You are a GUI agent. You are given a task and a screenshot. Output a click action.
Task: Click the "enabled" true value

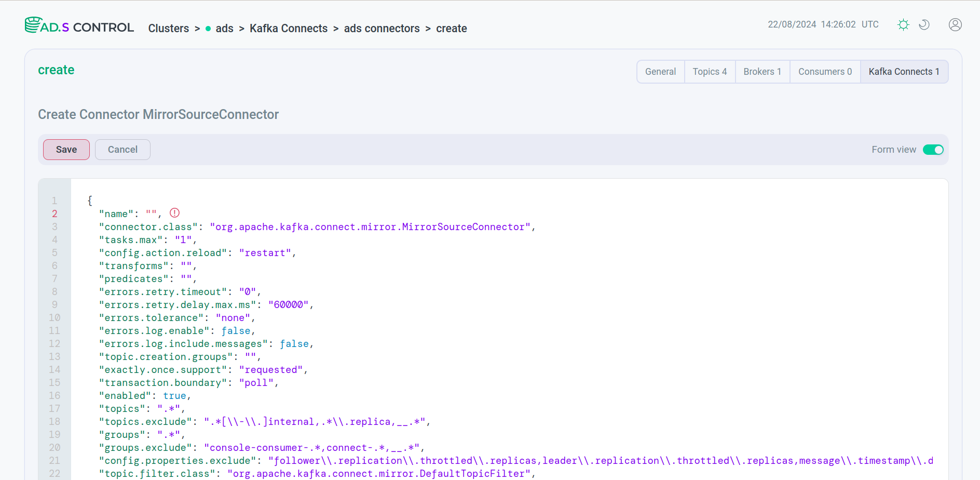(175, 395)
